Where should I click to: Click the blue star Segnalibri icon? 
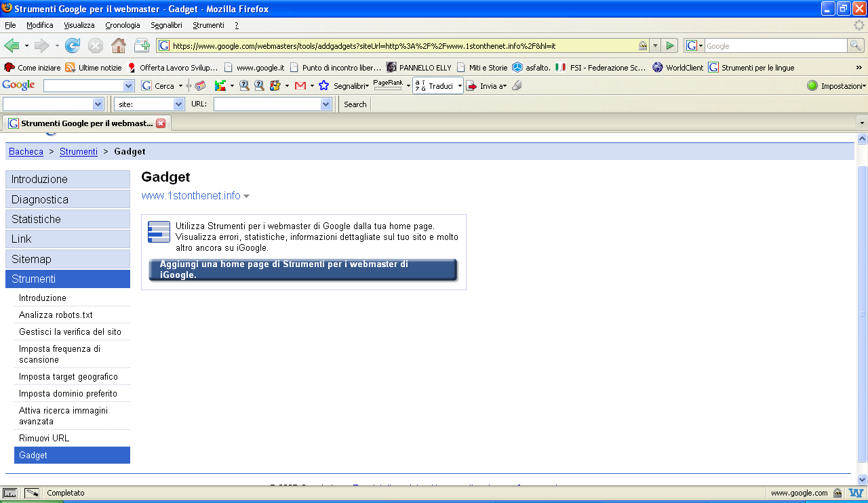(324, 85)
